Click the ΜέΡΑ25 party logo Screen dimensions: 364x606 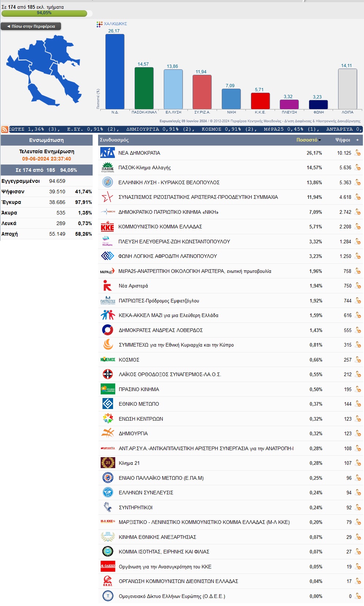108,271
